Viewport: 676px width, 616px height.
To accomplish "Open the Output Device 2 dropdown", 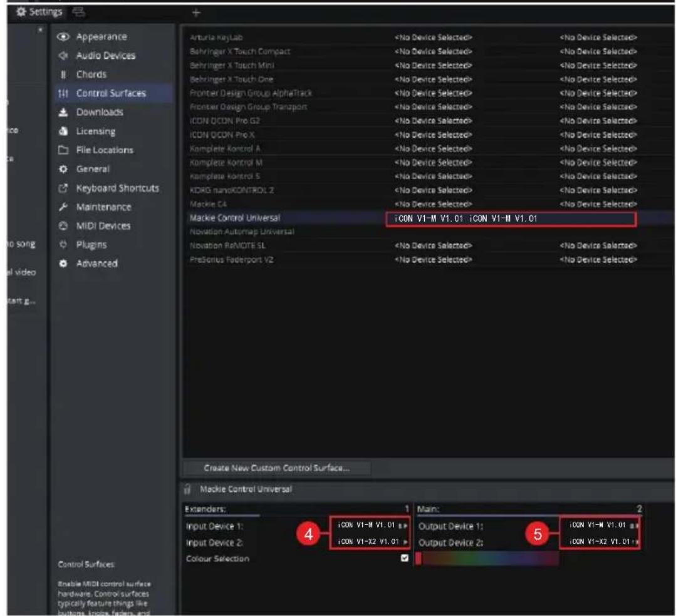I will click(x=600, y=542).
